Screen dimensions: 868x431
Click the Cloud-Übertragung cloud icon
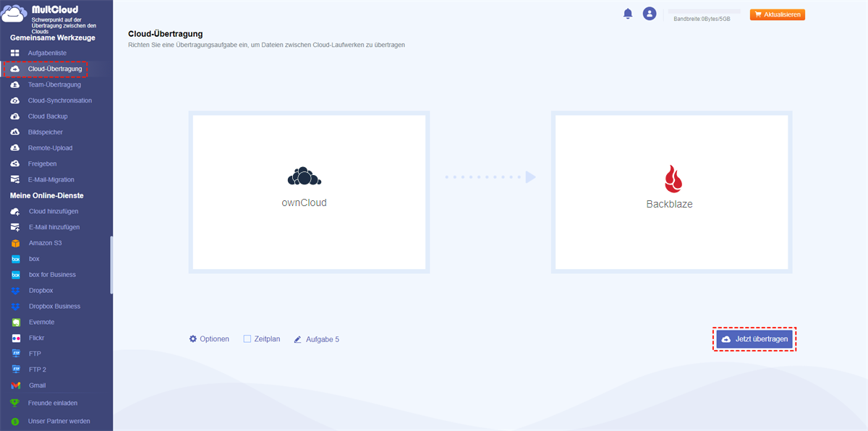pos(14,69)
